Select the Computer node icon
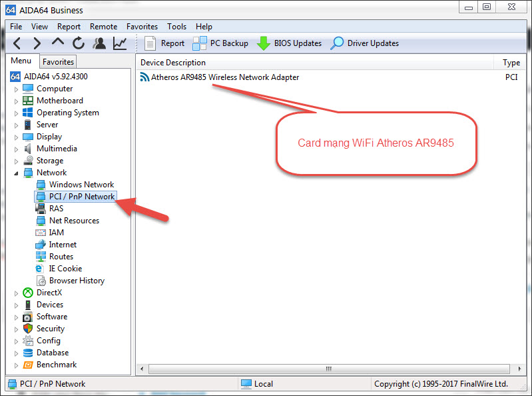 [x=27, y=89]
